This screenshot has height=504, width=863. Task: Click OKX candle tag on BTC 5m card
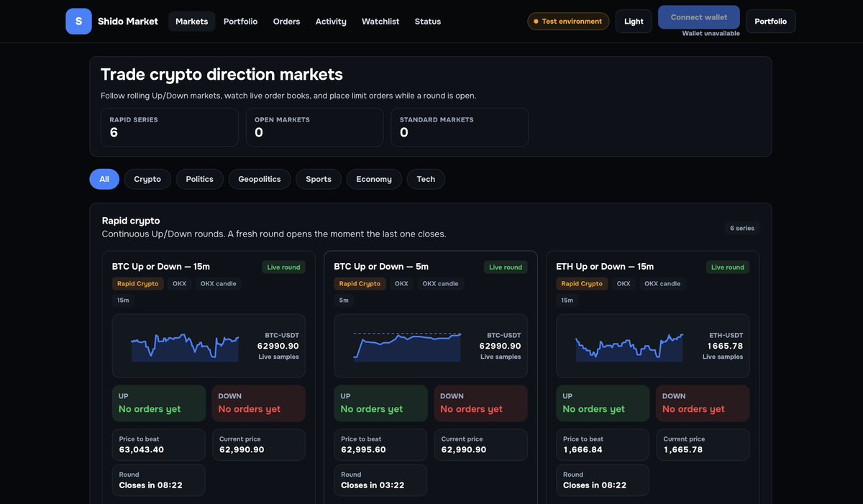(440, 283)
